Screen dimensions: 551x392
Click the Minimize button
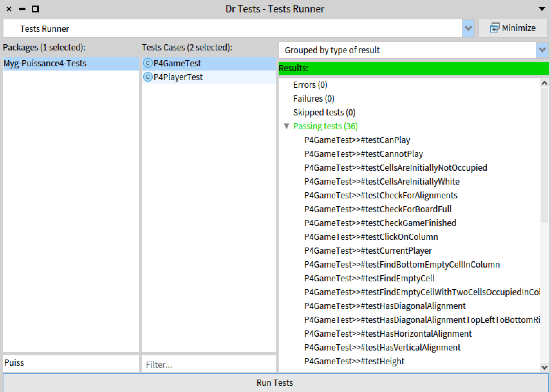(x=513, y=28)
